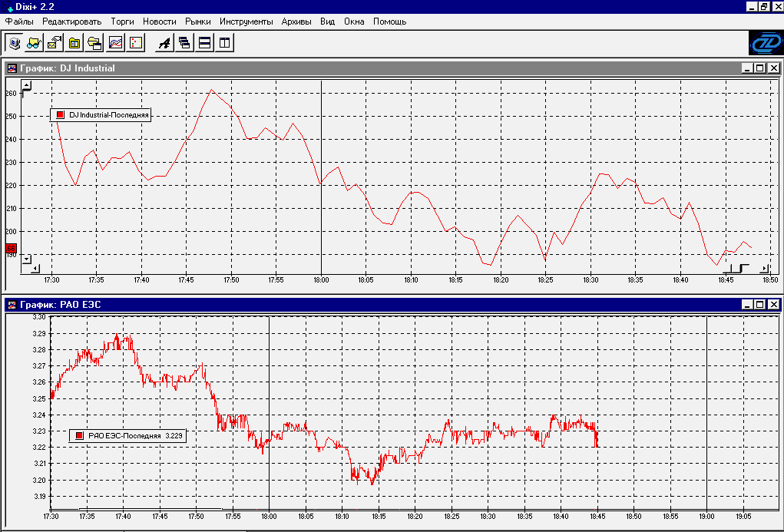The height and width of the screenshot is (532, 784).
Task: Maximize the РАО ЕЭС chart window
Action: (760, 305)
